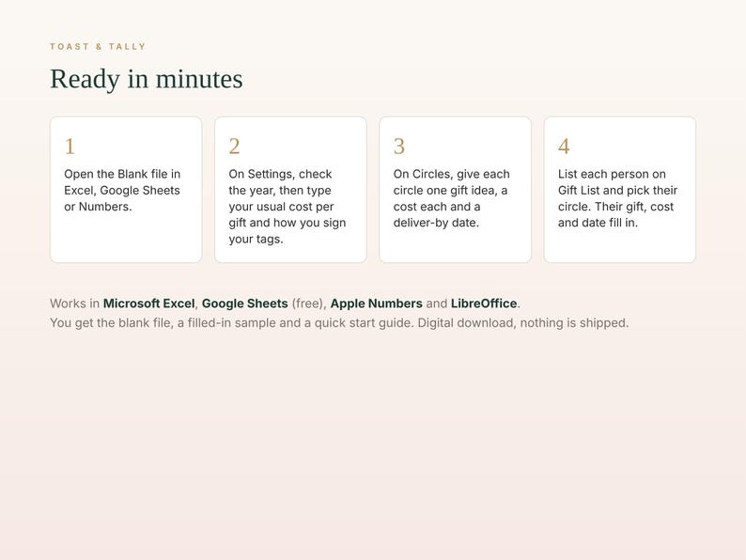
Task: Click the deliver-by date line in step 3
Action: click(436, 223)
